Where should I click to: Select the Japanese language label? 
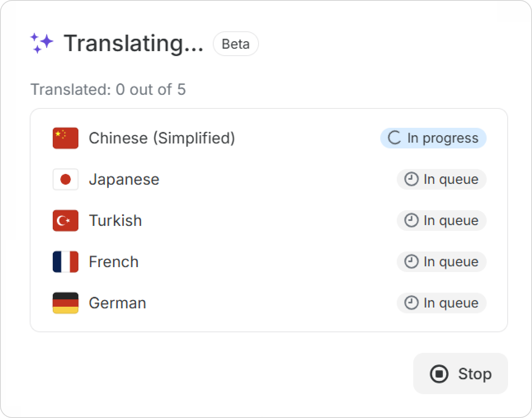point(124,179)
